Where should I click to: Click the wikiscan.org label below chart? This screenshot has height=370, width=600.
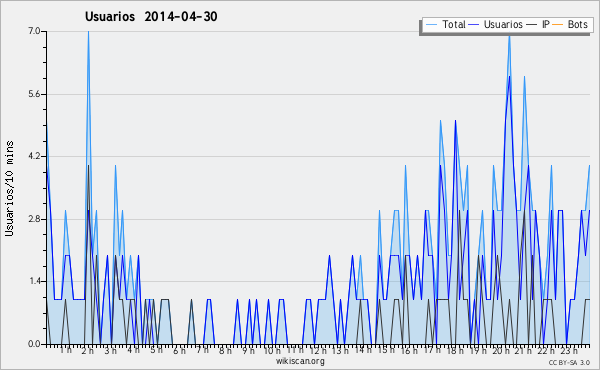tap(300, 361)
